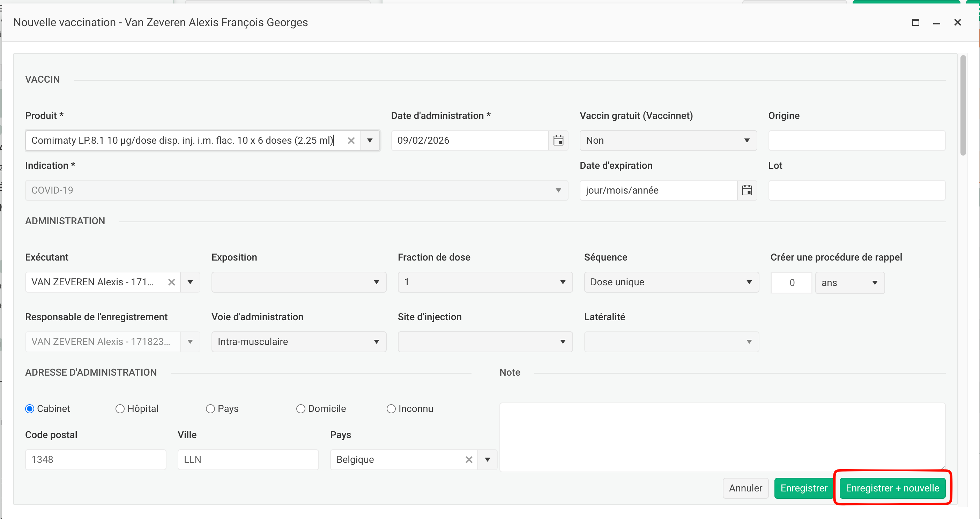Click into the Lot input field
Image resolution: width=980 pixels, height=519 pixels.
[x=856, y=190]
